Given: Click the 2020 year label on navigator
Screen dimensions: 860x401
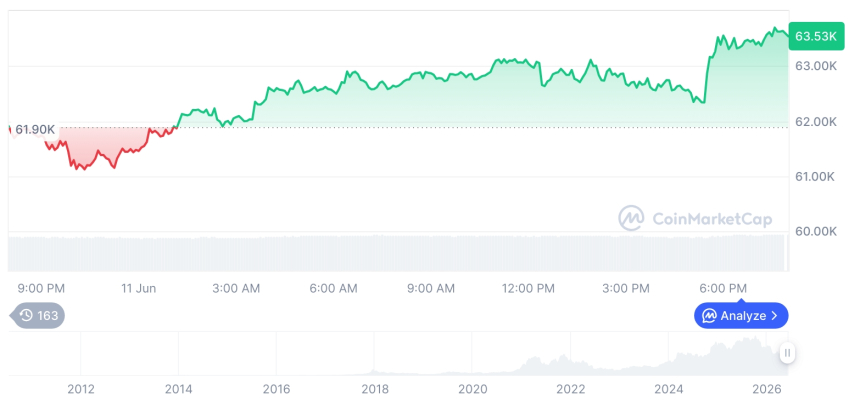Looking at the screenshot, I should click(473, 389).
